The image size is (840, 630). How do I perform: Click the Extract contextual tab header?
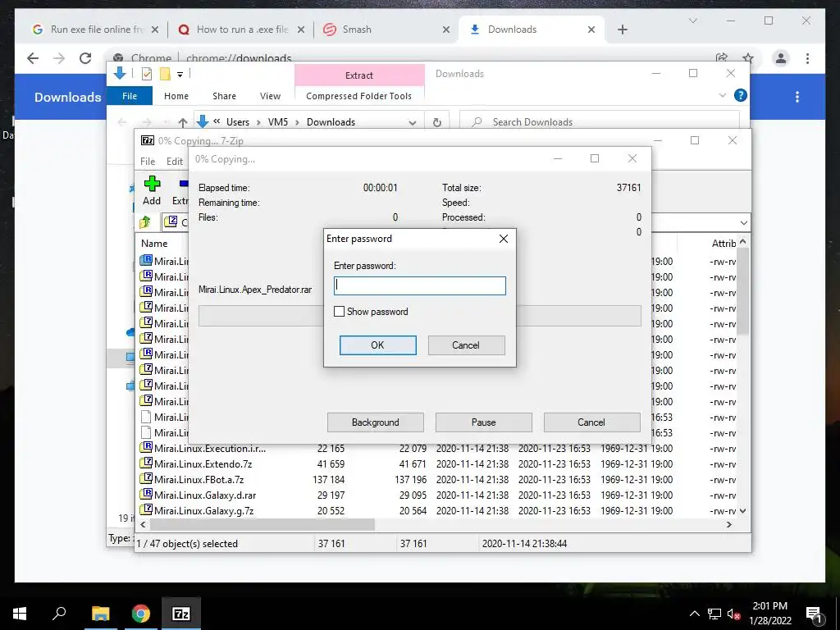pyautogui.click(x=359, y=75)
